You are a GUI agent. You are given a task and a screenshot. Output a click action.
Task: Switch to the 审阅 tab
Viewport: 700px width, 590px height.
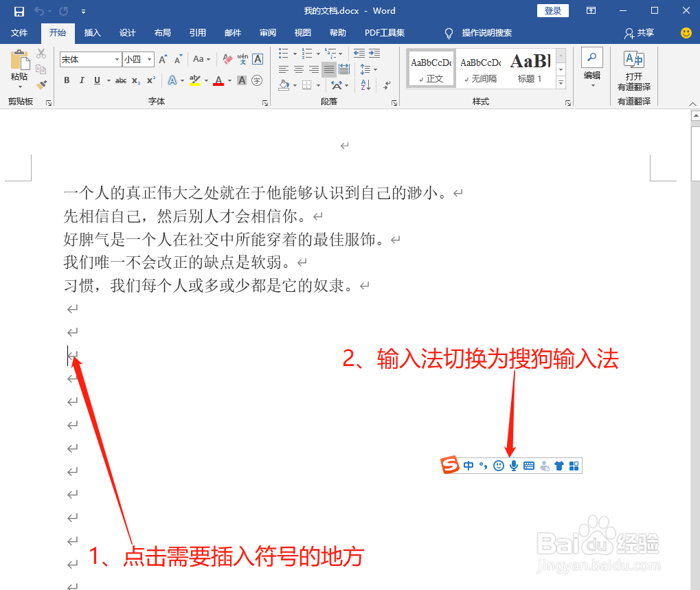pyautogui.click(x=267, y=32)
